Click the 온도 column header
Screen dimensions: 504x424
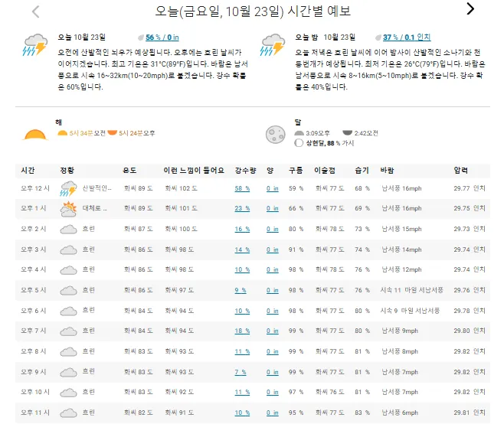(129, 170)
